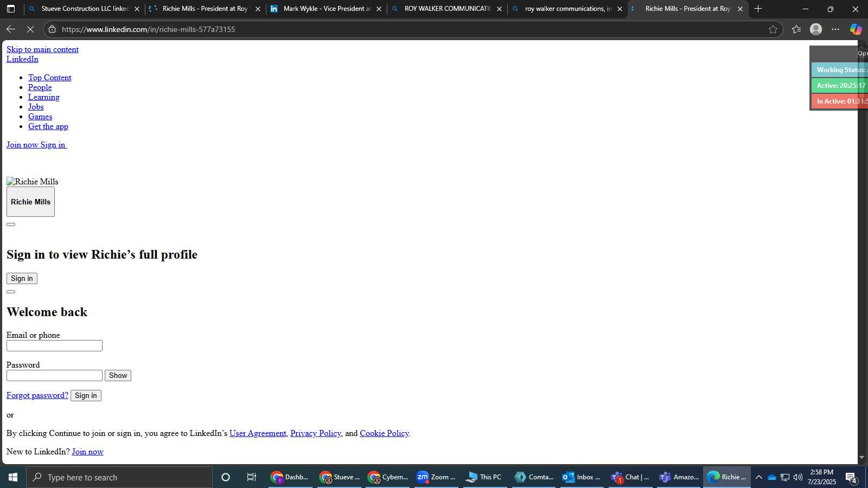This screenshot has width=868, height=488.
Task: Open Get the app link
Action: [x=48, y=126]
